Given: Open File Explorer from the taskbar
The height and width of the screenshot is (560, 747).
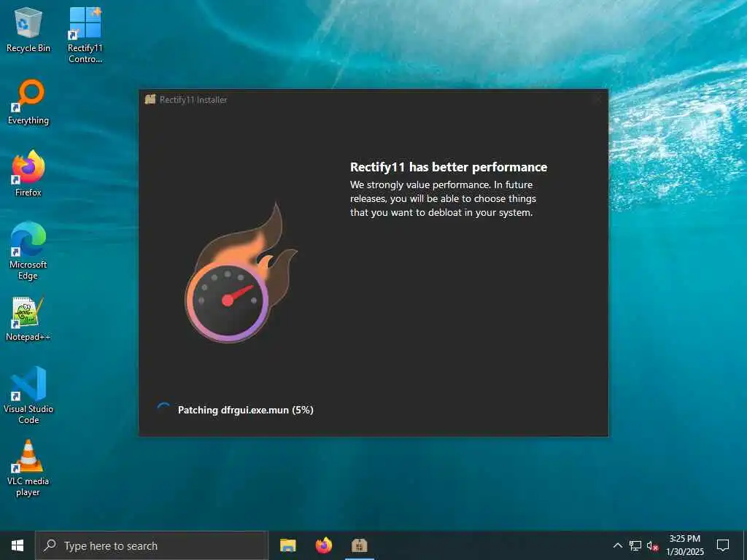Looking at the screenshot, I should [287, 545].
